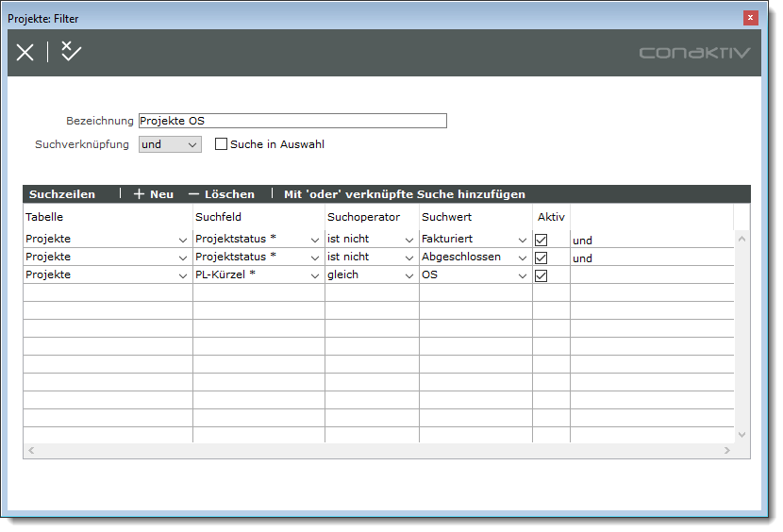The image size is (783, 532).
Task: Open Suchwert dropdown showing Fakturiert
Action: (522, 241)
